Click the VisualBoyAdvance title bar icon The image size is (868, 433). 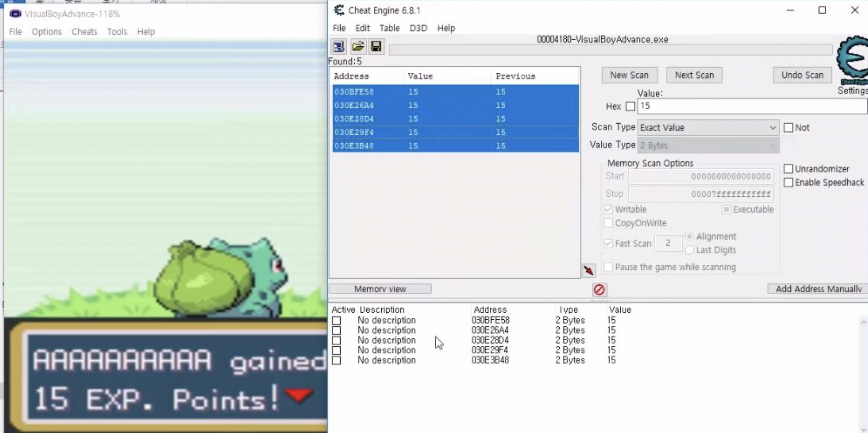click(15, 14)
